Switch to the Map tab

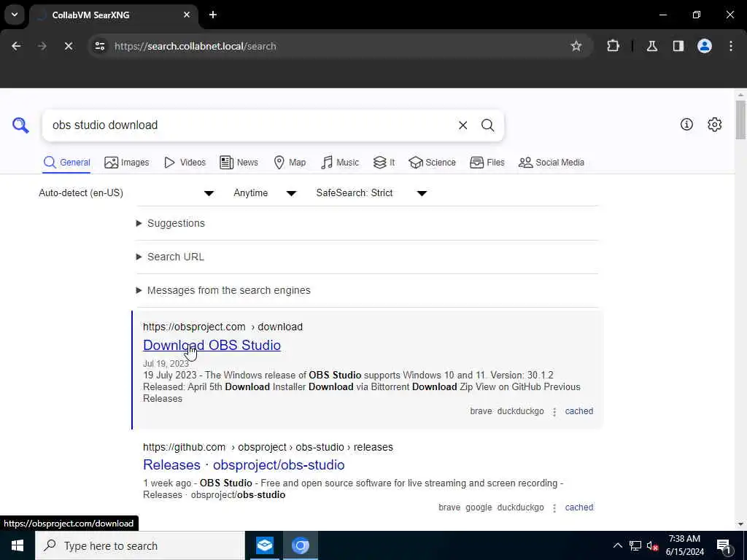pyautogui.click(x=290, y=163)
